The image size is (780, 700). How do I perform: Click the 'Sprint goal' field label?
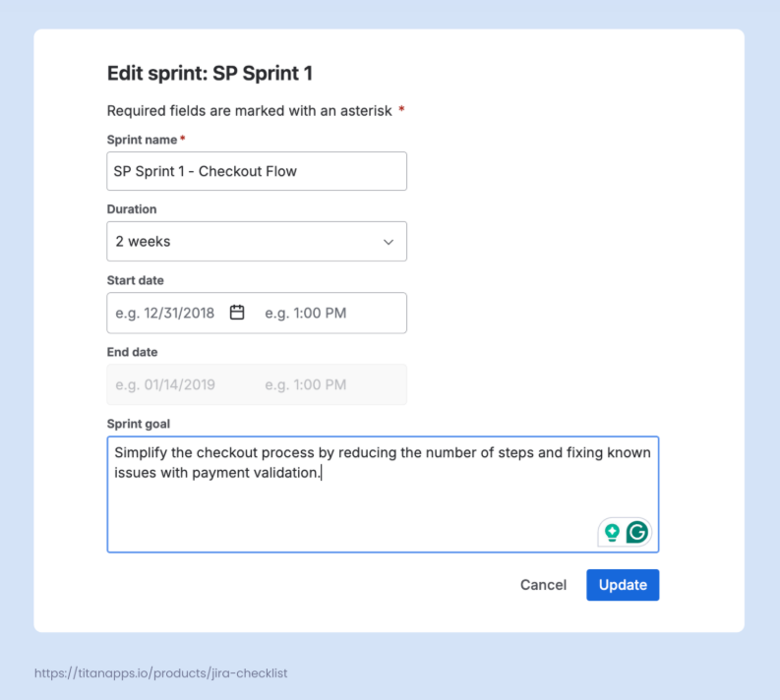point(139,424)
